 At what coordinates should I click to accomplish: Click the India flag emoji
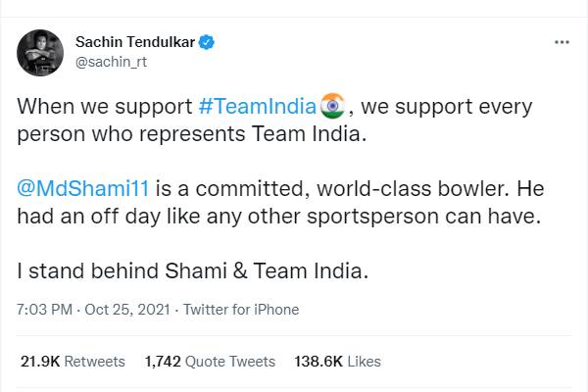[x=332, y=105]
